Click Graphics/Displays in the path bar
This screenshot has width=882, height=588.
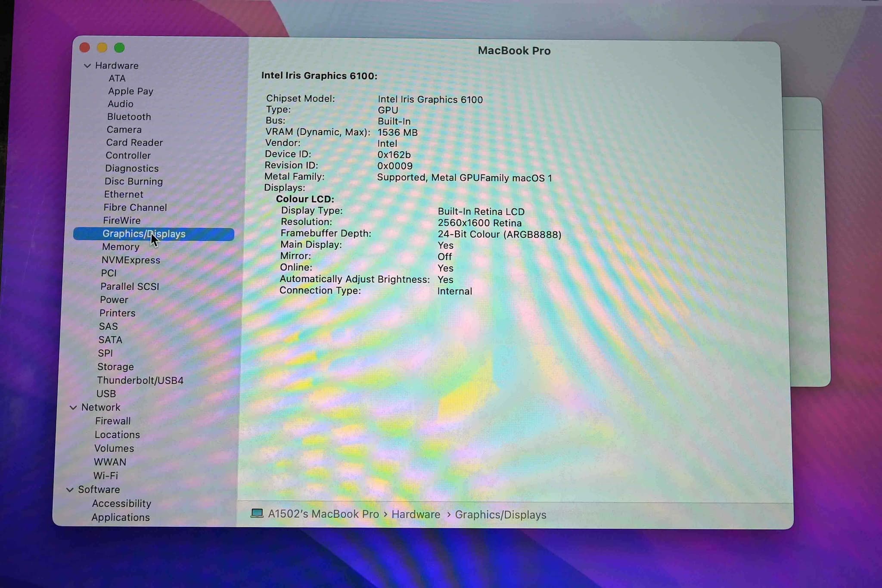click(500, 515)
